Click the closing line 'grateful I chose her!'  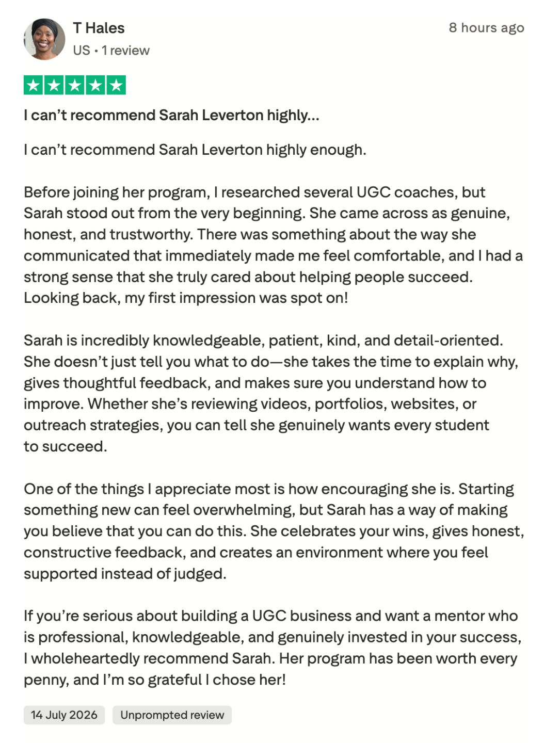(x=217, y=680)
